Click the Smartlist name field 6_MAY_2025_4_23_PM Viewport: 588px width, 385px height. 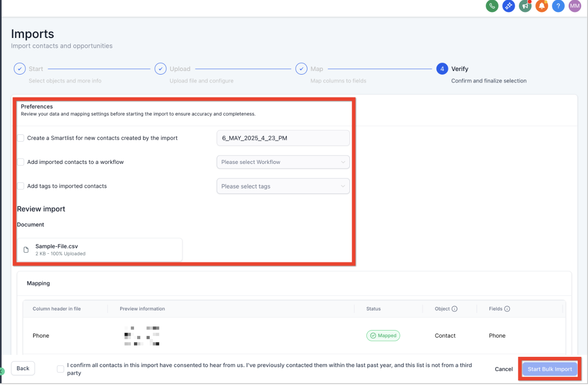click(283, 138)
